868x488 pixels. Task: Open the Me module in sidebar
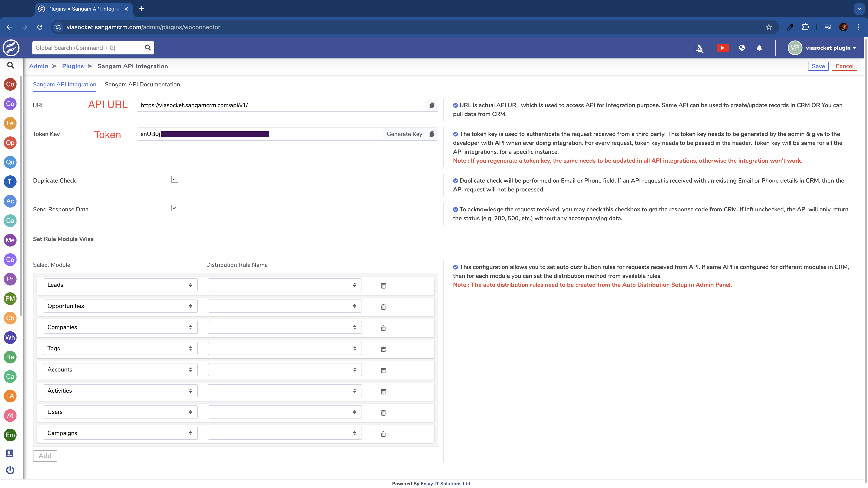(x=10, y=240)
